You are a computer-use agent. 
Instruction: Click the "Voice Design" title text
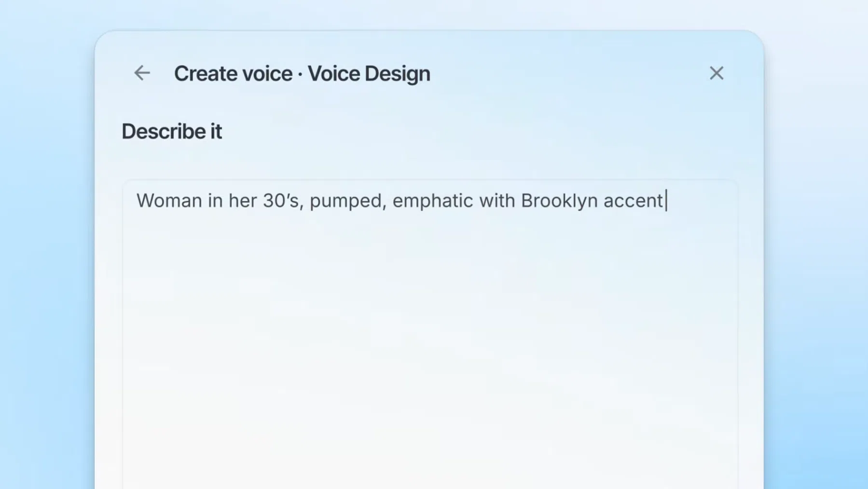click(369, 74)
